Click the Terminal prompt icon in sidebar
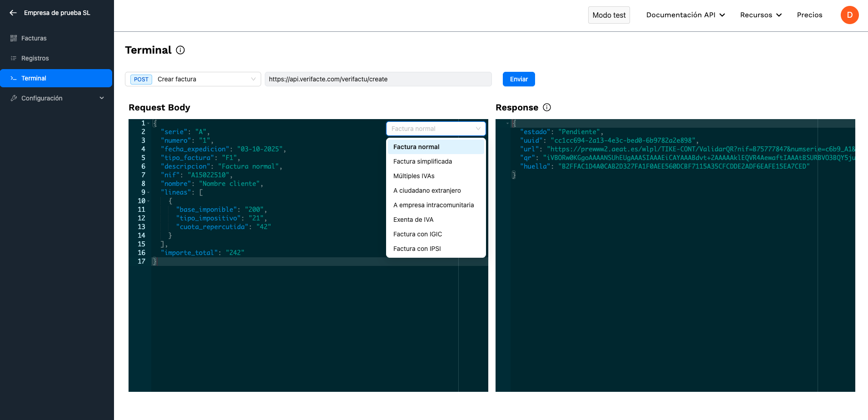This screenshot has width=868, height=420. [14, 78]
